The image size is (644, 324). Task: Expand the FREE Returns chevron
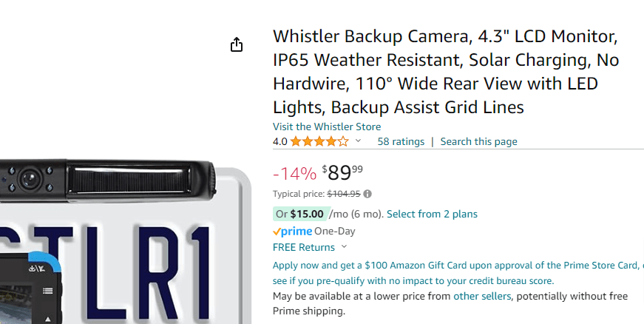coord(345,247)
